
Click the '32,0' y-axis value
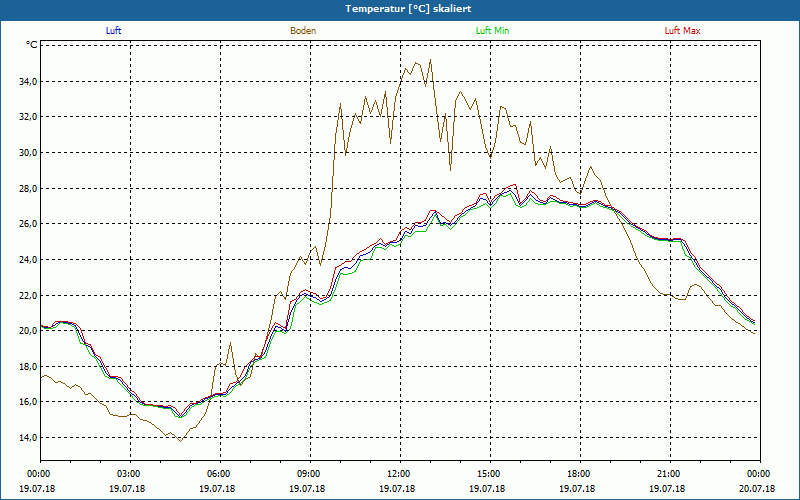click(28, 117)
